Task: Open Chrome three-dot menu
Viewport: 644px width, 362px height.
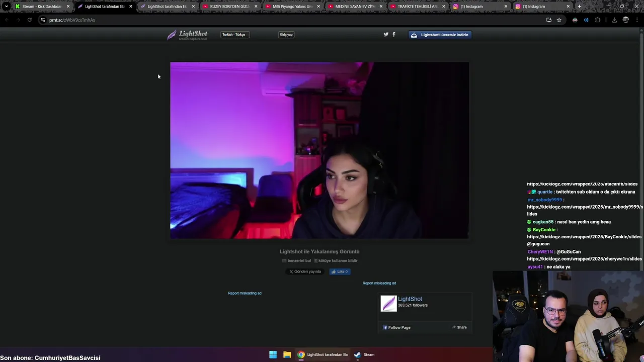Action: [x=636, y=20]
